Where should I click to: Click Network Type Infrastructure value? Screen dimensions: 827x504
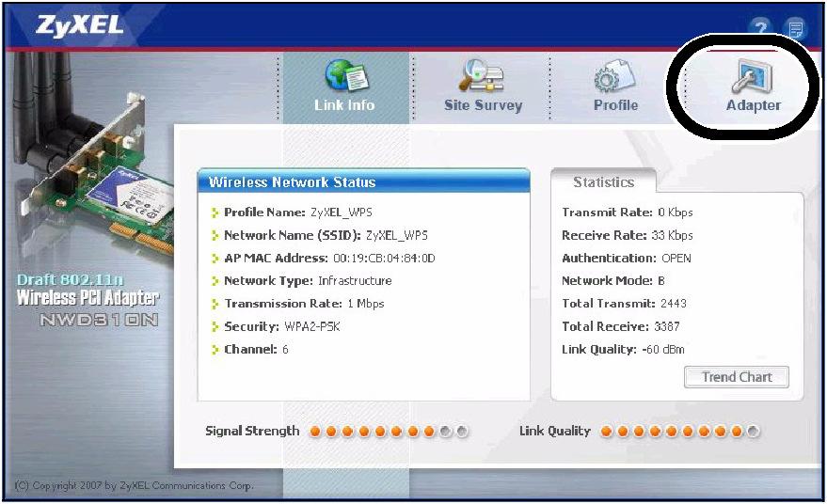tap(355, 281)
